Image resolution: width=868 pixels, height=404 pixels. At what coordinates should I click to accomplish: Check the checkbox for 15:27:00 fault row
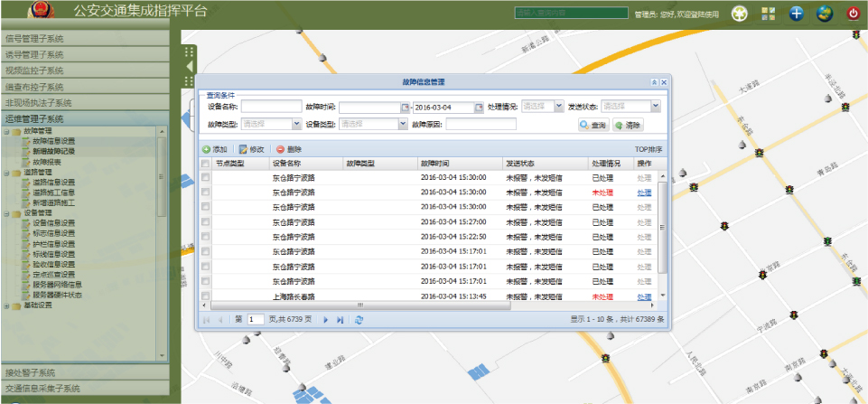[205, 221]
